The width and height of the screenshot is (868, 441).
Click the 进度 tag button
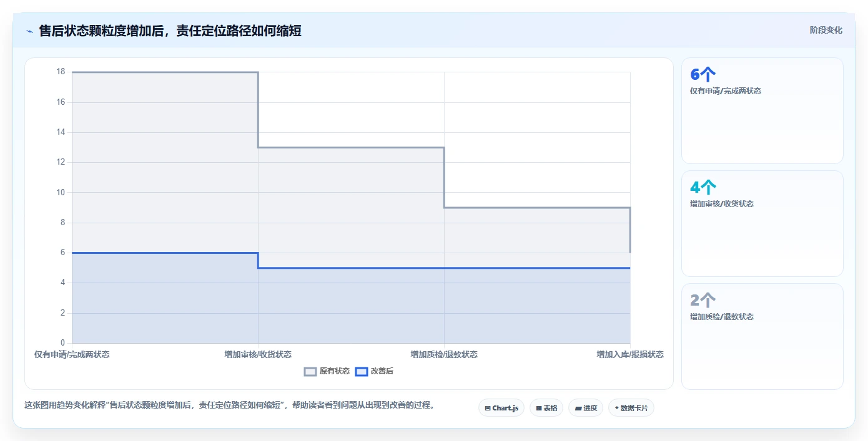pyautogui.click(x=586, y=408)
